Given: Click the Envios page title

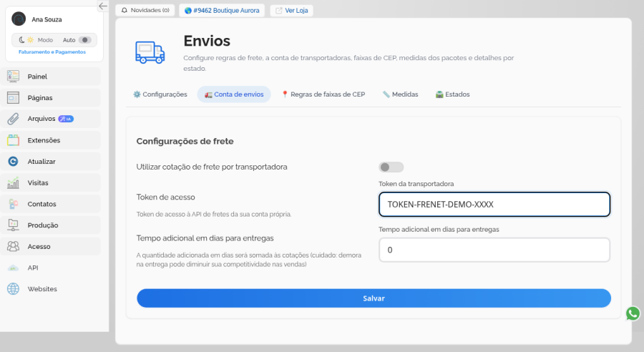Looking at the screenshot, I should tap(207, 41).
